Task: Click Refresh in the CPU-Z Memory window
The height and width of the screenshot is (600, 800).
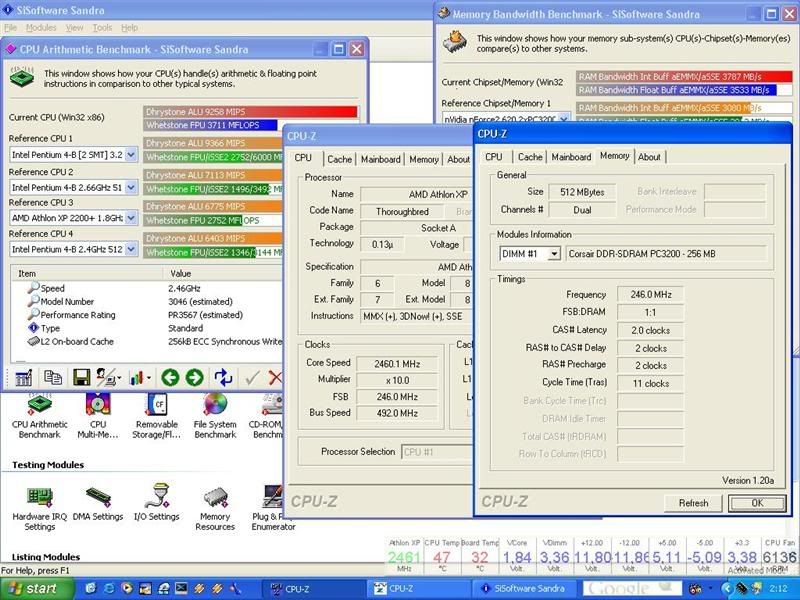Action: (x=693, y=503)
